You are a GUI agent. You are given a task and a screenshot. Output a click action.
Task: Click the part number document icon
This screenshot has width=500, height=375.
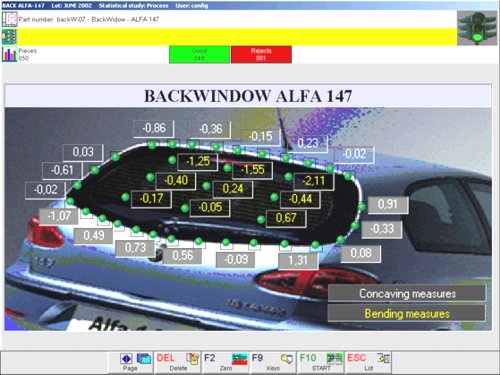(9, 19)
